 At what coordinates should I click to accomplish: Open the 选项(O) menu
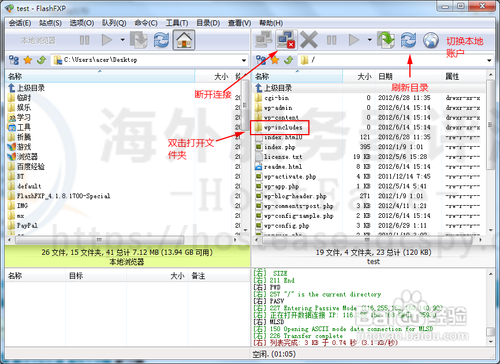pyautogui.click(x=81, y=23)
